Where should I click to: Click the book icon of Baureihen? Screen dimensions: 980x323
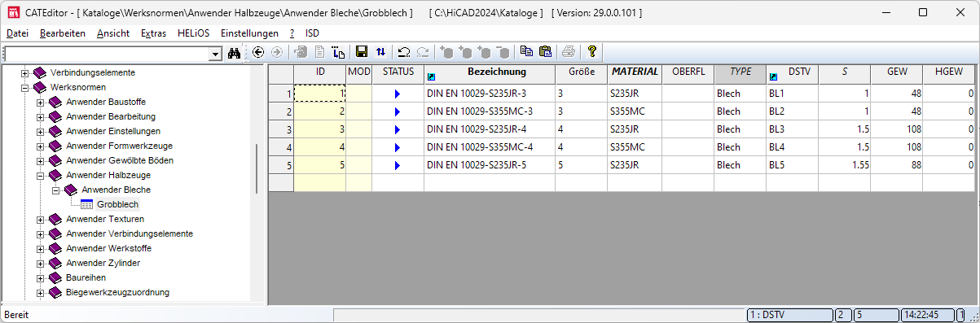click(55, 278)
